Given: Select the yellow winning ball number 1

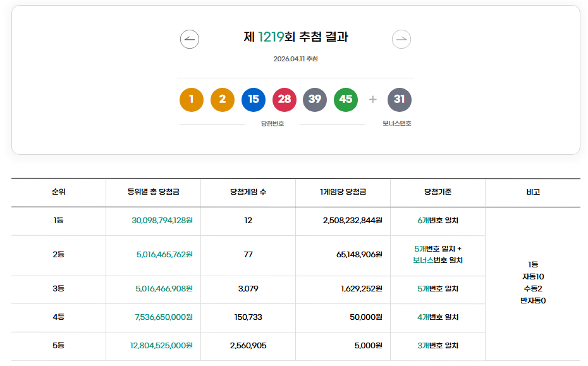Looking at the screenshot, I should (x=191, y=99).
